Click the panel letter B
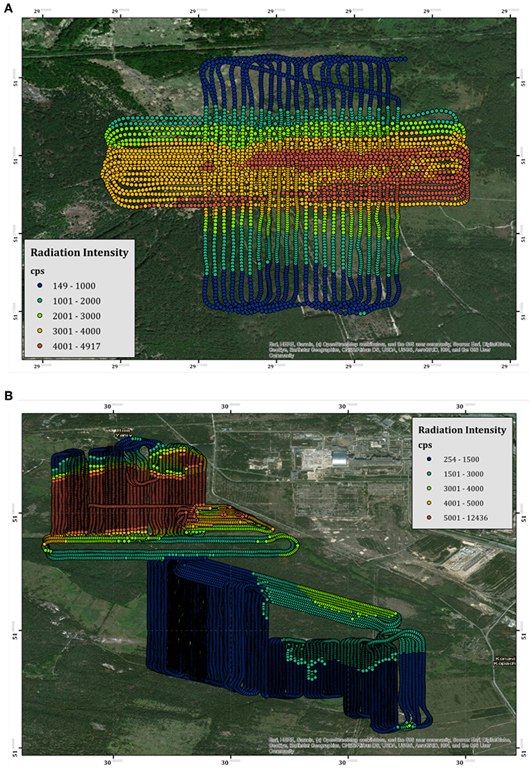 (x=8, y=396)
